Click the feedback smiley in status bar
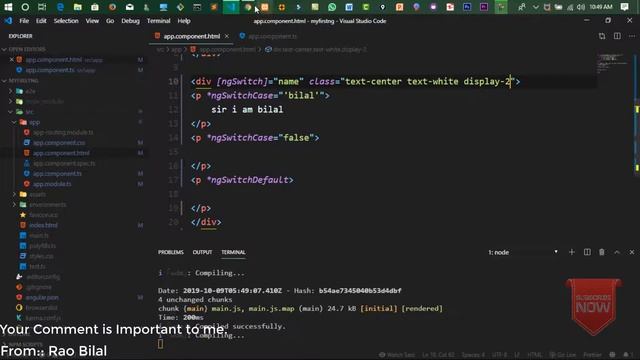 pyautogui.click(x=612, y=355)
